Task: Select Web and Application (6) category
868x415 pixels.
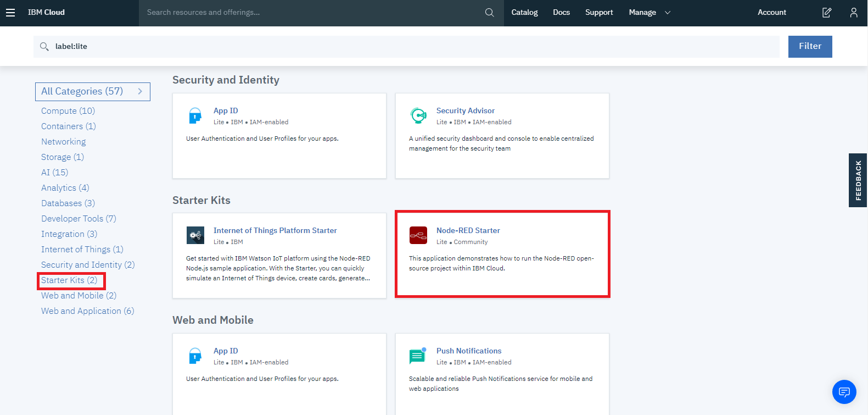Action: click(x=88, y=311)
